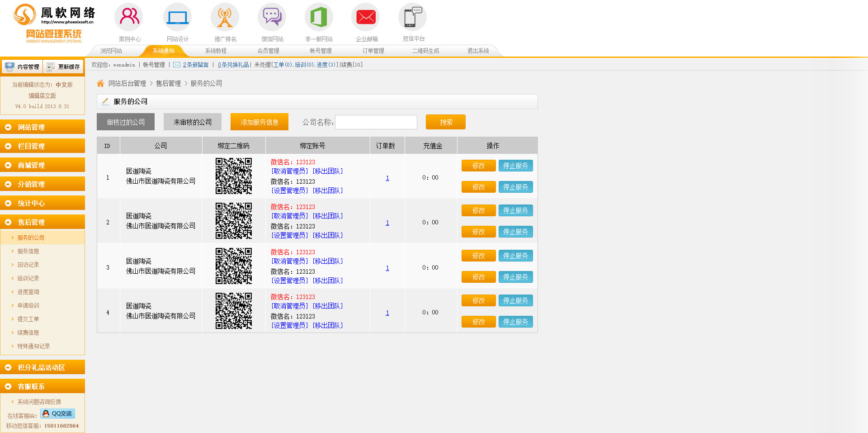The image size is (868, 433).
Task: Click the home icon in the breadcrumb
Action: tap(100, 83)
